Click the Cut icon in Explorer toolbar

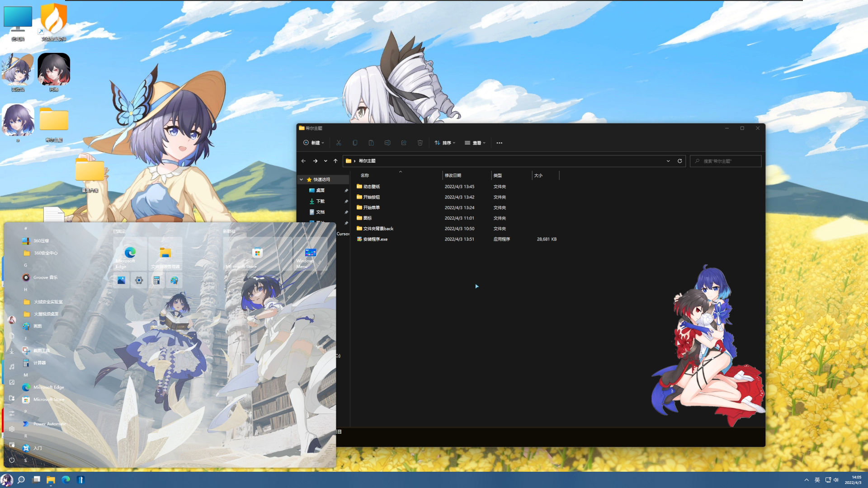coord(339,143)
